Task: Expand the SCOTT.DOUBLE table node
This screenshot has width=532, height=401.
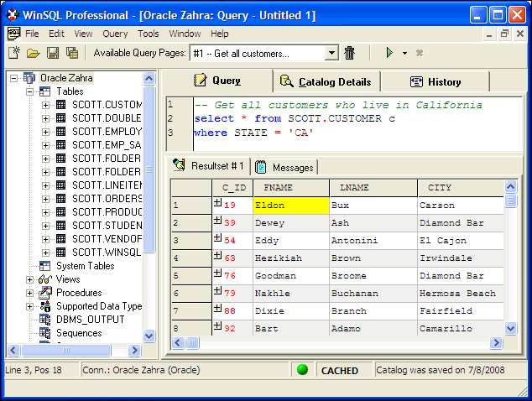Action: [45, 118]
